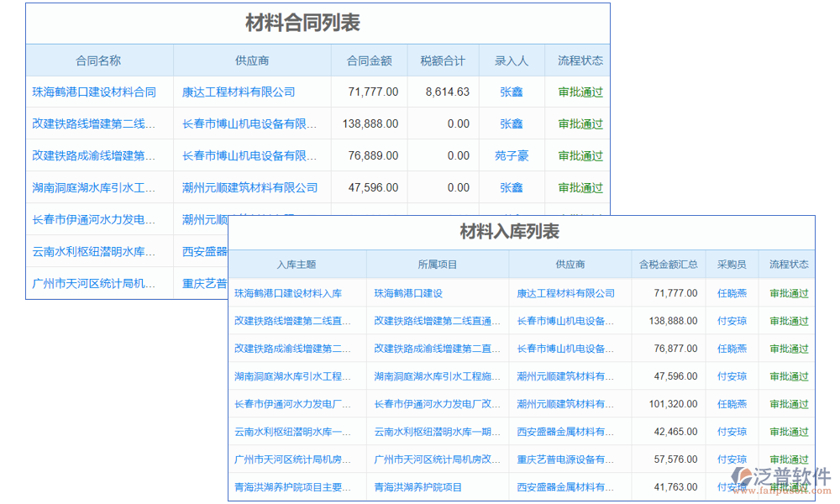Click 审批通过 for 珠海鹤港口建设材料合同 row
The width and height of the screenshot is (840, 504).
pyautogui.click(x=580, y=92)
